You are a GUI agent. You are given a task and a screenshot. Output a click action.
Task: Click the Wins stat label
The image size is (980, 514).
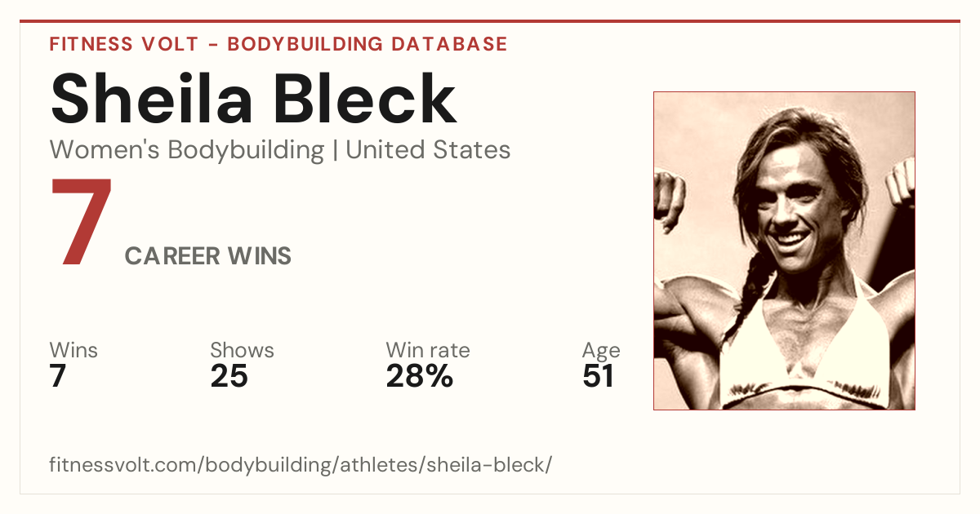click(x=73, y=350)
